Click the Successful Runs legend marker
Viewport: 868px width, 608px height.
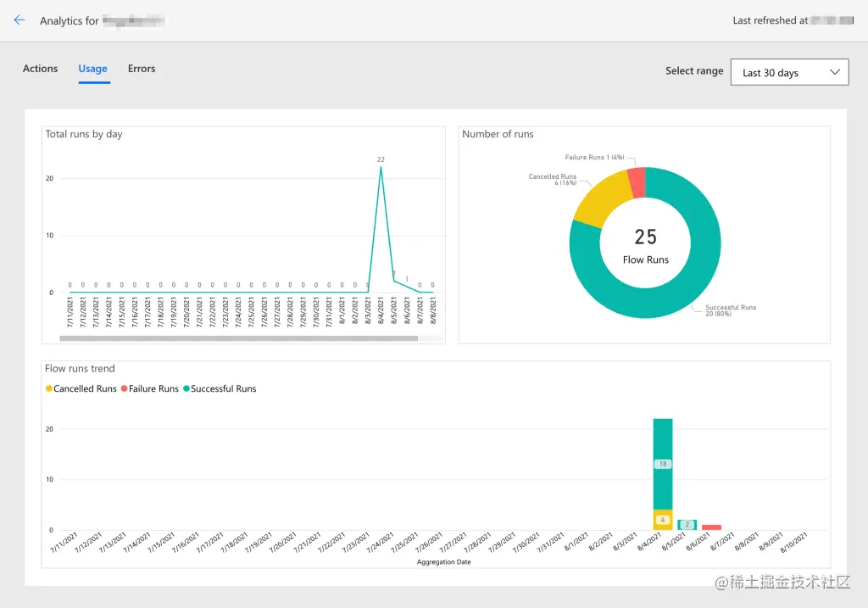click(x=186, y=388)
